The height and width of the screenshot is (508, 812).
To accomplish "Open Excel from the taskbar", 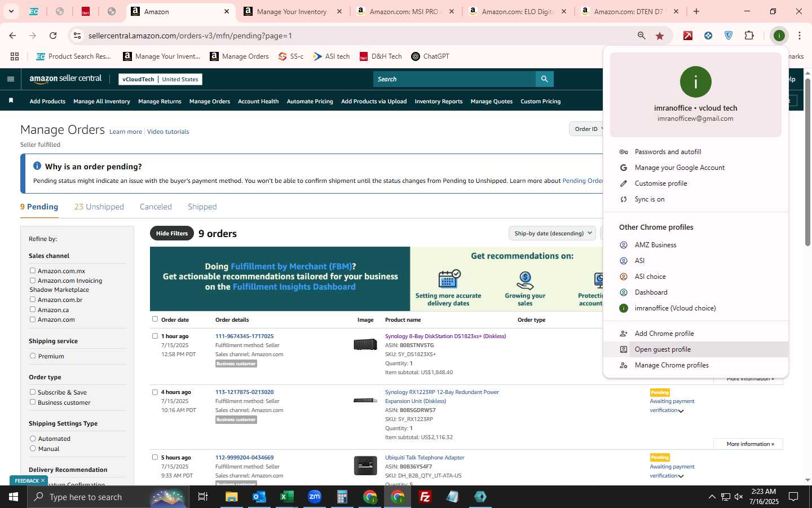I will (287, 497).
